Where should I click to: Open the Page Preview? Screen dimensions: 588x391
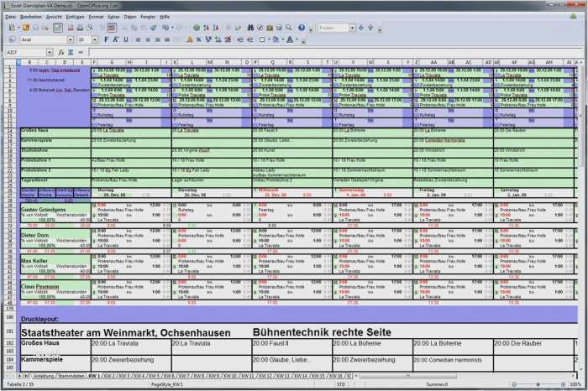click(x=90, y=28)
